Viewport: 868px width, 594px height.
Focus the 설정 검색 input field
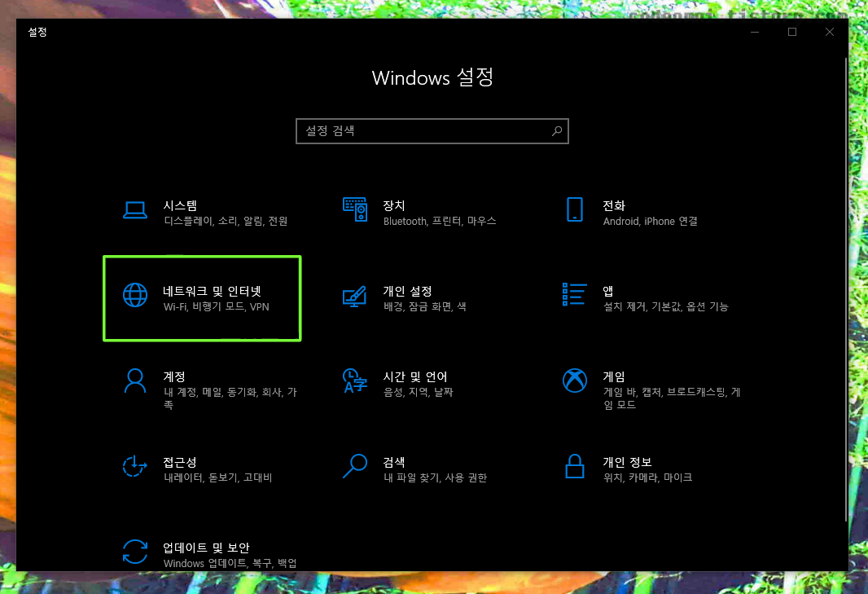432,131
